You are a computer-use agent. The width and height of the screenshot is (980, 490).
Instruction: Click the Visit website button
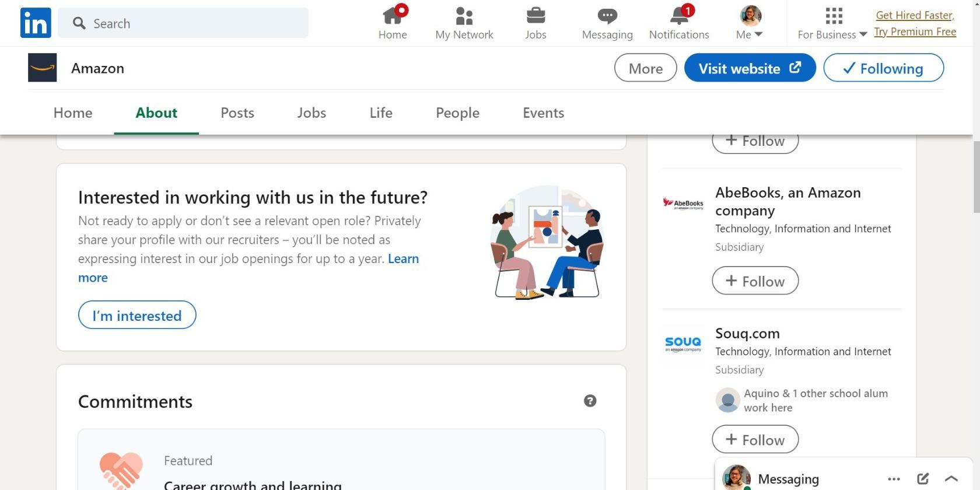[x=750, y=68]
